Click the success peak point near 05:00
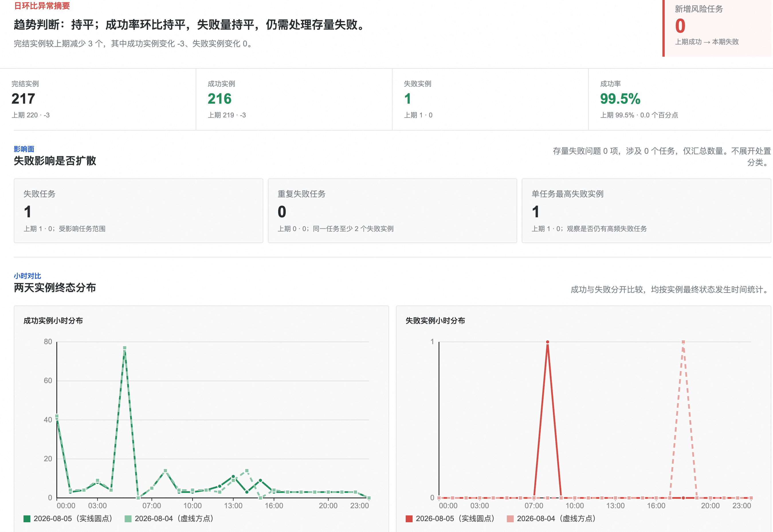Image resolution: width=773 pixels, height=532 pixels. click(125, 348)
